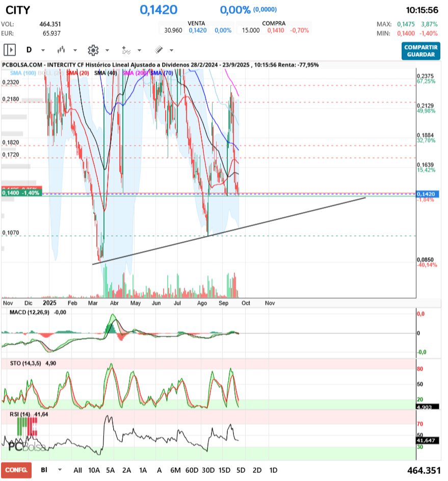Toggle the SMA (200) legend label
This screenshot has height=481, width=448.
135,73
